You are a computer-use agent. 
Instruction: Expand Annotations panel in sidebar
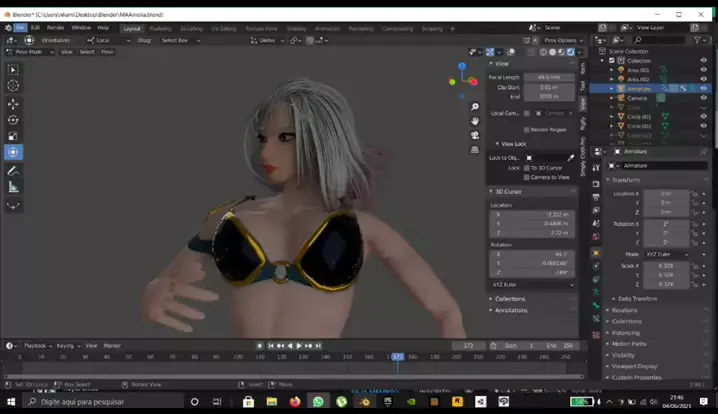point(511,310)
